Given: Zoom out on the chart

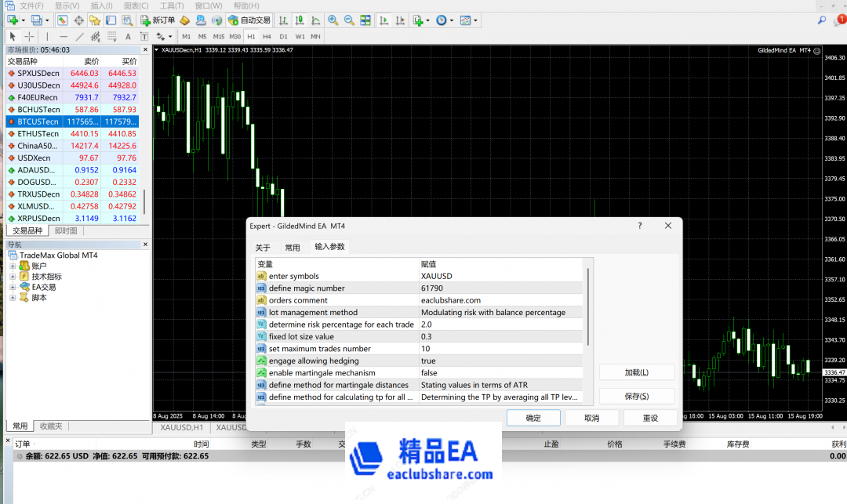Looking at the screenshot, I should pos(348,20).
